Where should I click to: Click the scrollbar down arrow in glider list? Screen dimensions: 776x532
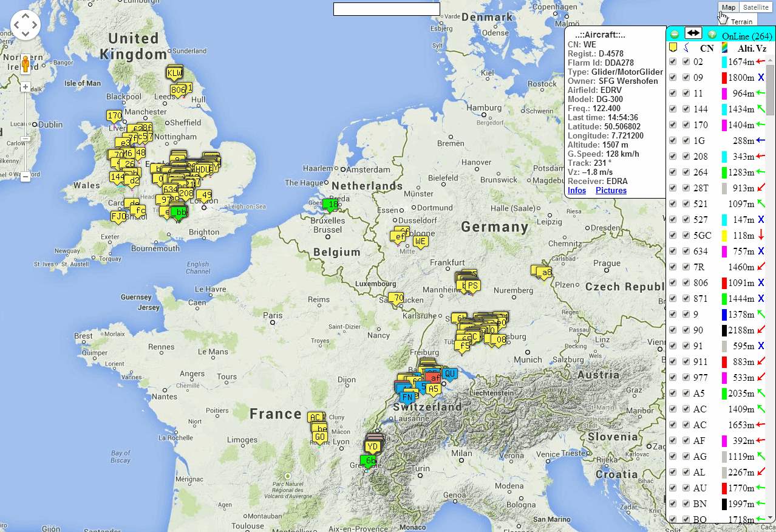(771, 517)
